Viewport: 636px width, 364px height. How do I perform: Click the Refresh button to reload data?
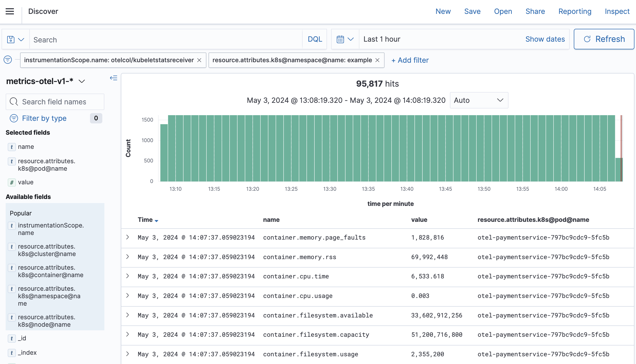[x=604, y=39]
